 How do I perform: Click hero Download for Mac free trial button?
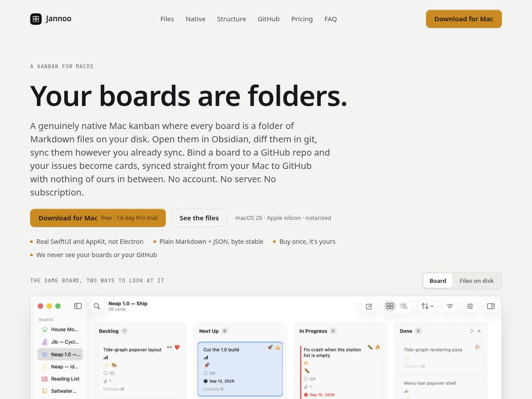[98, 218]
